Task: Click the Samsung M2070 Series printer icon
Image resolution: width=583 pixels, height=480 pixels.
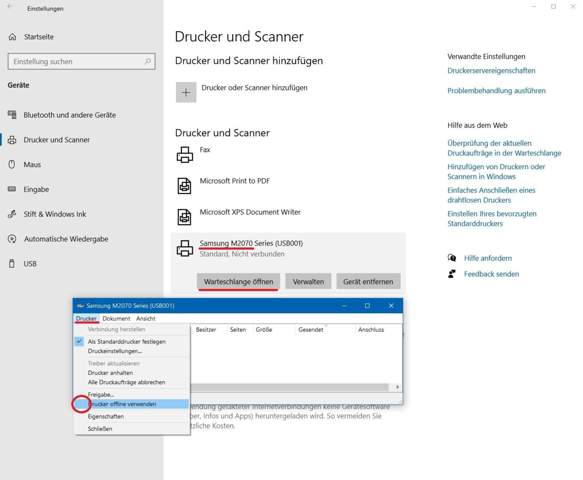Action: (x=185, y=248)
